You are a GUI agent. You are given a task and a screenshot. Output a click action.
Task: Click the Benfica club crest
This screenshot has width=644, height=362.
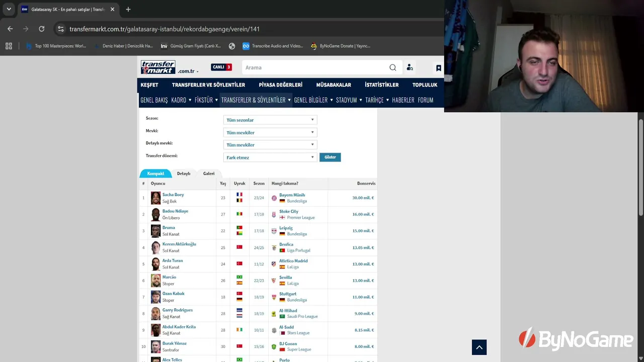274,248
